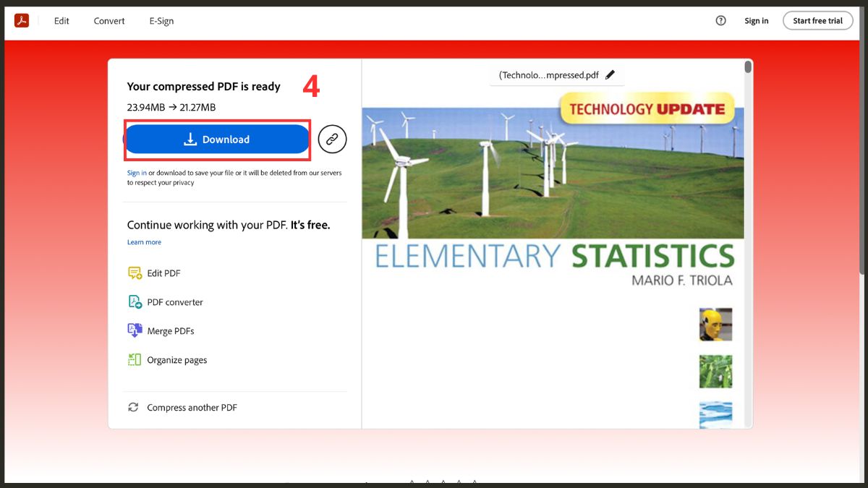868x488 pixels.
Task: Click the water ripple thumbnail
Action: [715, 415]
